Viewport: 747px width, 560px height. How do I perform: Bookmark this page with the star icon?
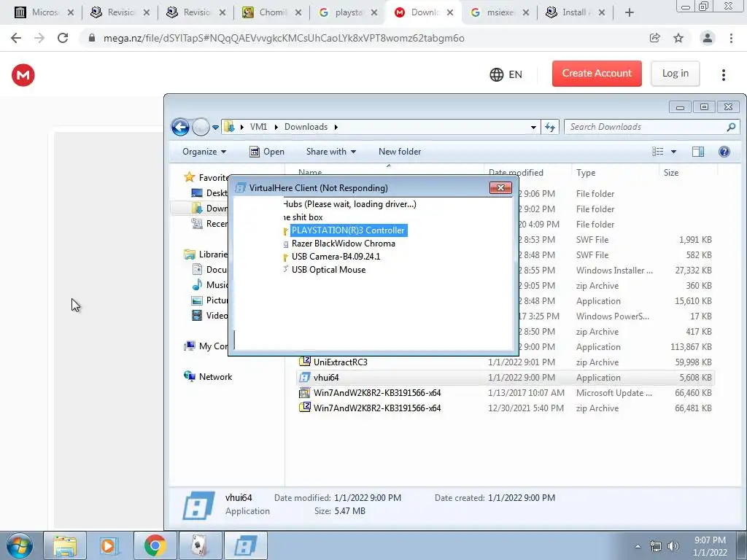[x=678, y=38]
